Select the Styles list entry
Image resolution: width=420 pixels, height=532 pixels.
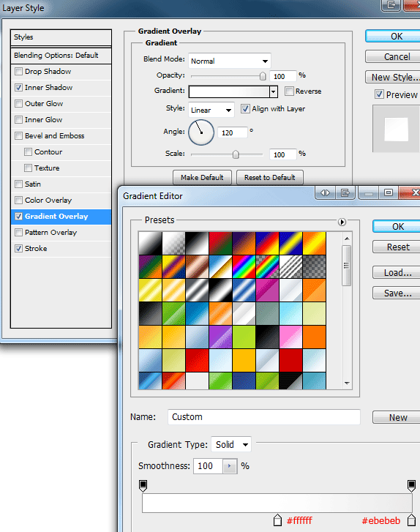[61, 37]
